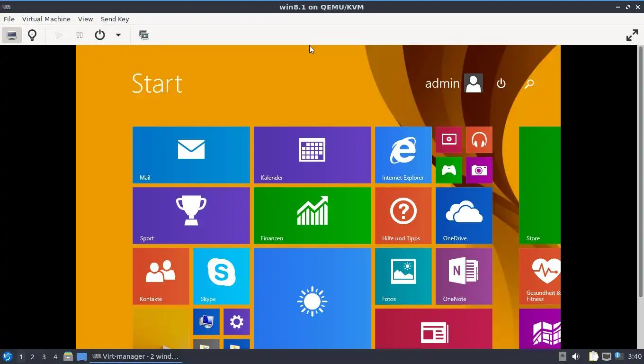This screenshot has height=364, width=644.
Task: Open the This PC computer tile
Action: click(x=206, y=322)
